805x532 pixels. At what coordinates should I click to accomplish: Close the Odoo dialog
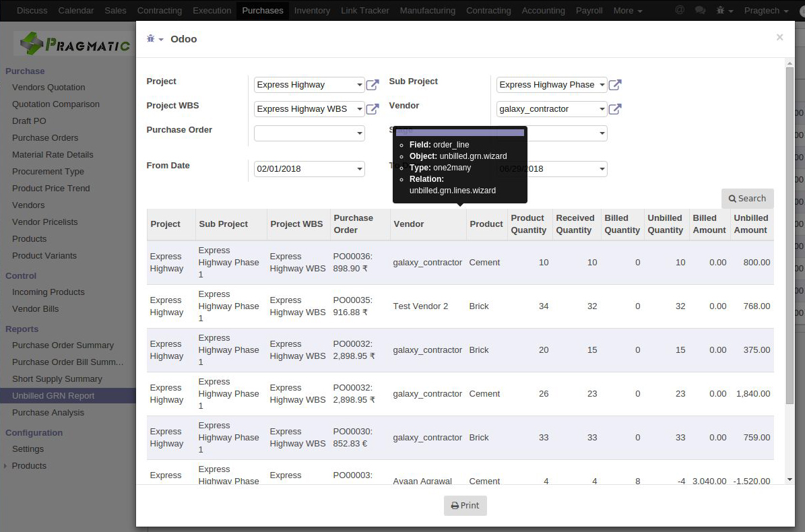[x=780, y=37]
